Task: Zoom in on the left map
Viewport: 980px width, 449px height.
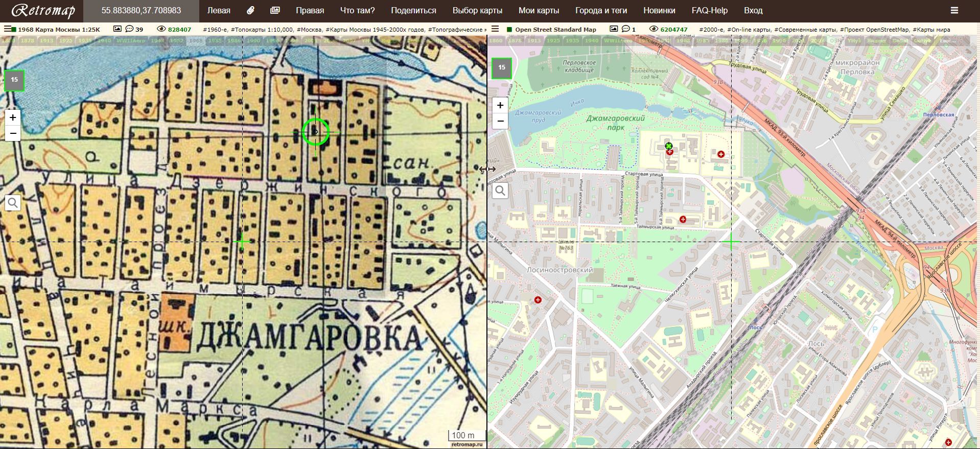Action: pos(13,117)
